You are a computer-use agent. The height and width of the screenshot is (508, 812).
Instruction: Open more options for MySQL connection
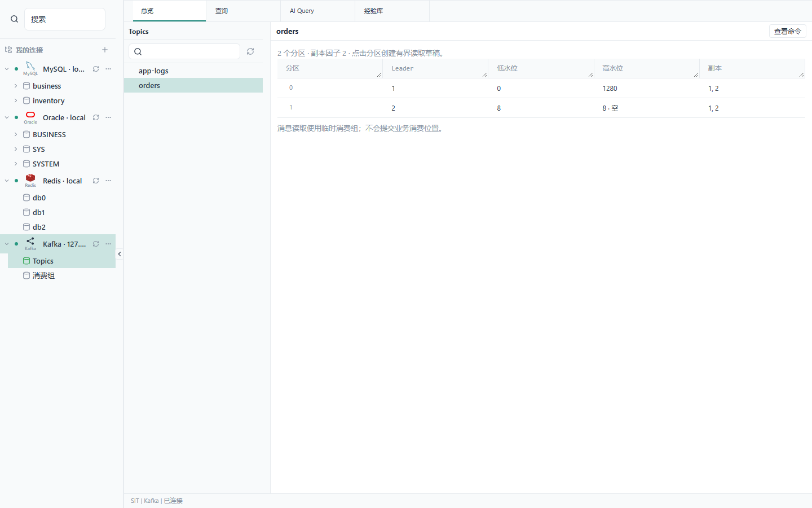click(x=108, y=69)
